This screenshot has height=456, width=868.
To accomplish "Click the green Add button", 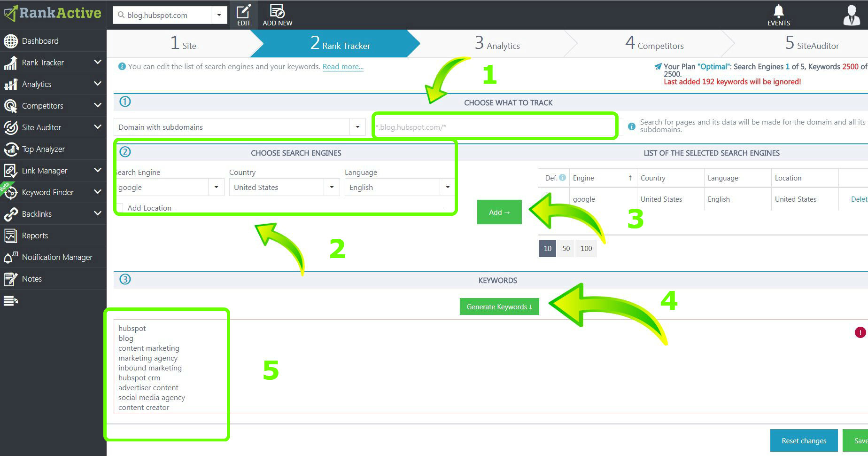I will 499,212.
